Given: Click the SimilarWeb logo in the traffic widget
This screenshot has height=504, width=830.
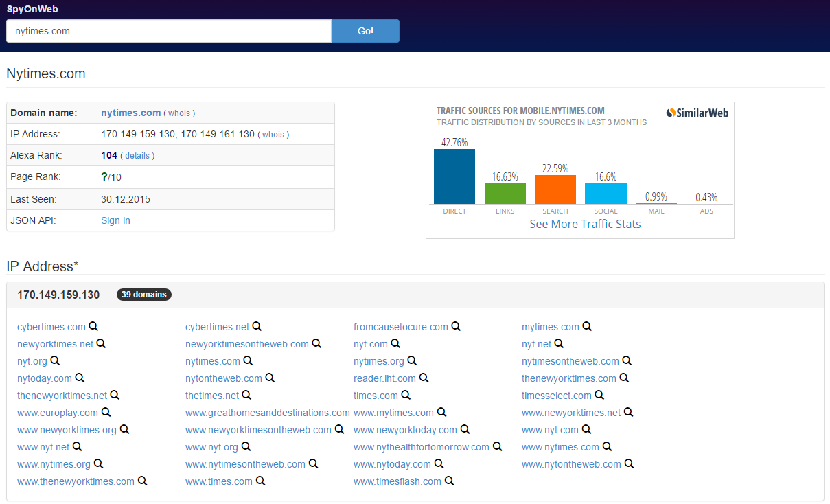Looking at the screenshot, I should coord(697,113).
